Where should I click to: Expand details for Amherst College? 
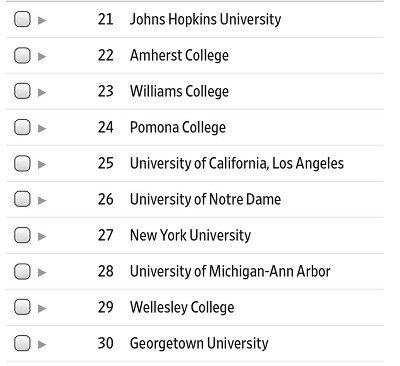(x=42, y=57)
